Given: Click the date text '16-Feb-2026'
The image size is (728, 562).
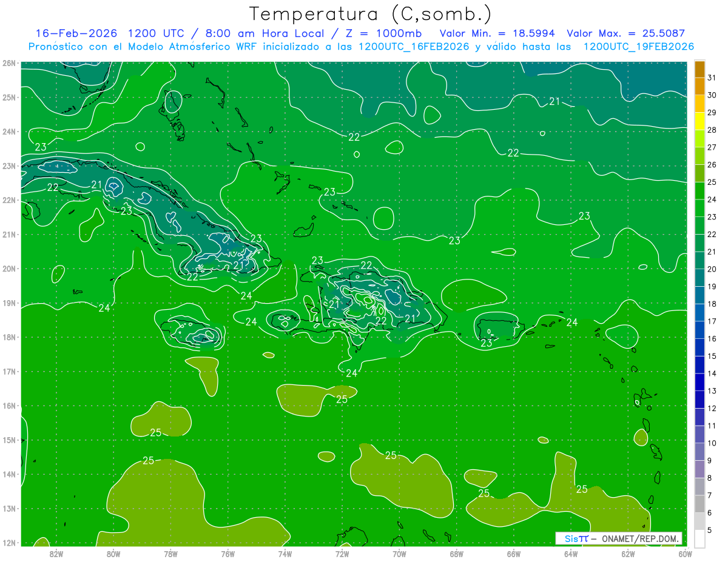Looking at the screenshot, I should point(75,33).
